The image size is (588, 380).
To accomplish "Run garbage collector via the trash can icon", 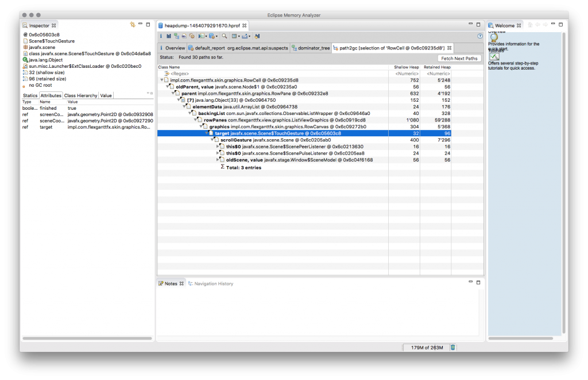I will pyautogui.click(x=453, y=347).
